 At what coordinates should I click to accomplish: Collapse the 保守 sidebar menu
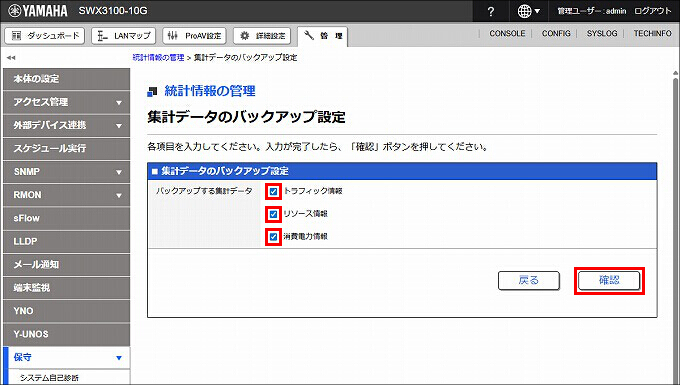pyautogui.click(x=66, y=357)
